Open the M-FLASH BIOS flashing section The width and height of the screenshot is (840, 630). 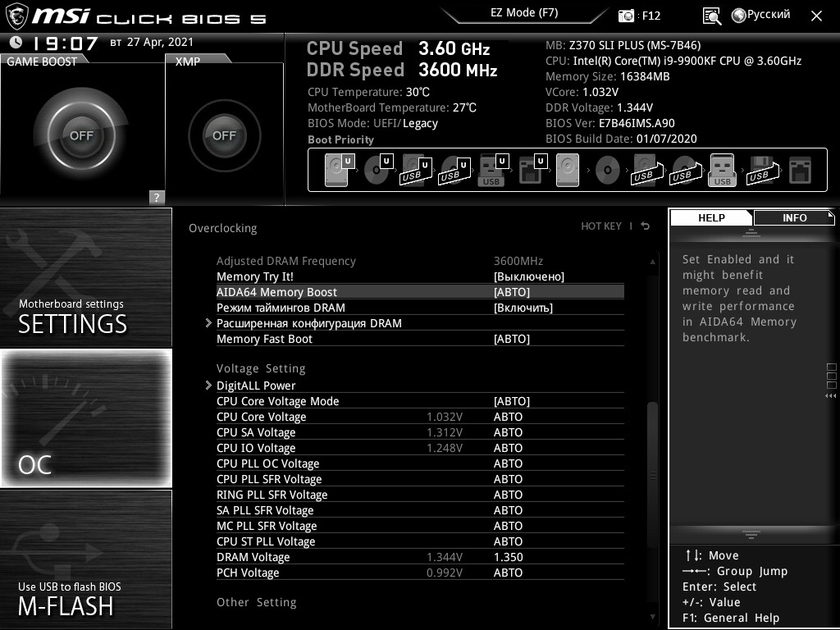85,559
